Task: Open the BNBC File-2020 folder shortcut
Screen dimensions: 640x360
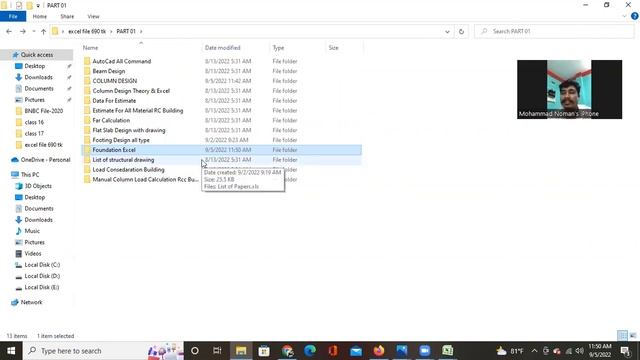Action: (44, 111)
